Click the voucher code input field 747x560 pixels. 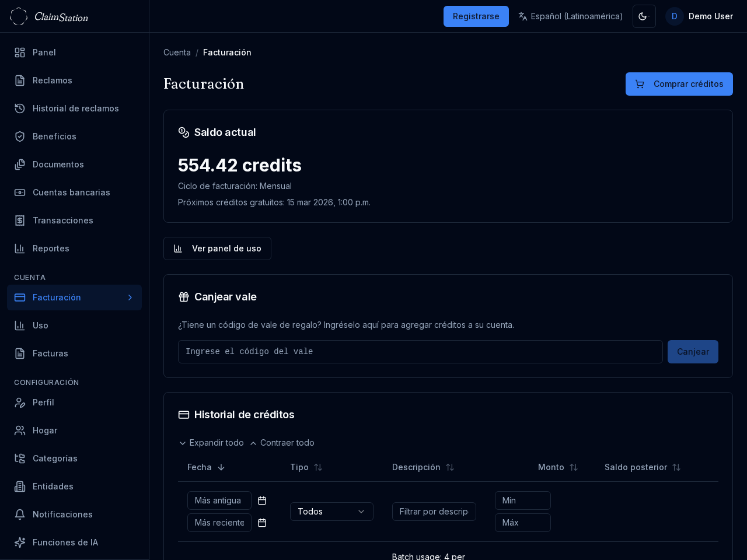click(x=420, y=352)
